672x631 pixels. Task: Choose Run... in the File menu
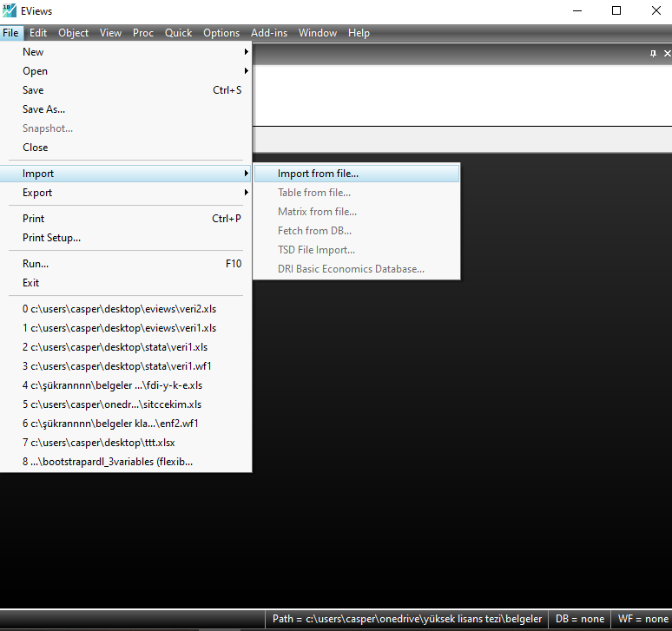pyautogui.click(x=126, y=264)
